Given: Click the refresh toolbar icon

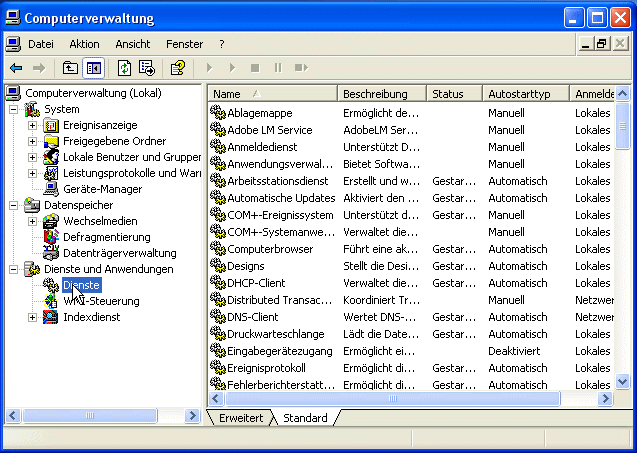Looking at the screenshot, I should (x=124, y=68).
